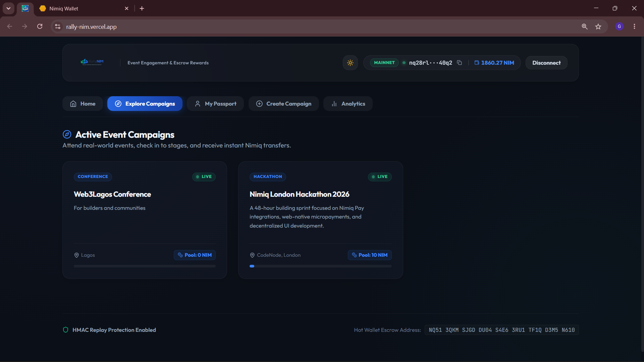
Task: Bookmark this page with the star
Action: (x=598, y=26)
